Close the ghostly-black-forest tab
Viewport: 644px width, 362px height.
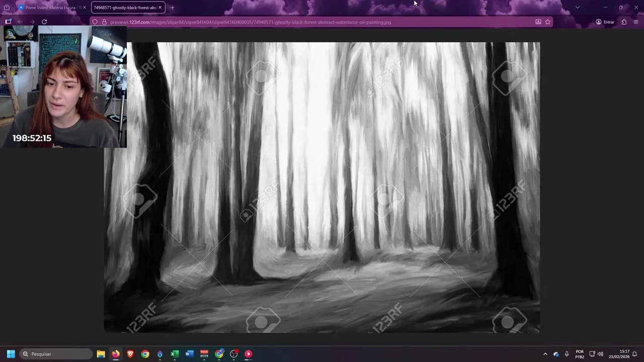(x=160, y=8)
